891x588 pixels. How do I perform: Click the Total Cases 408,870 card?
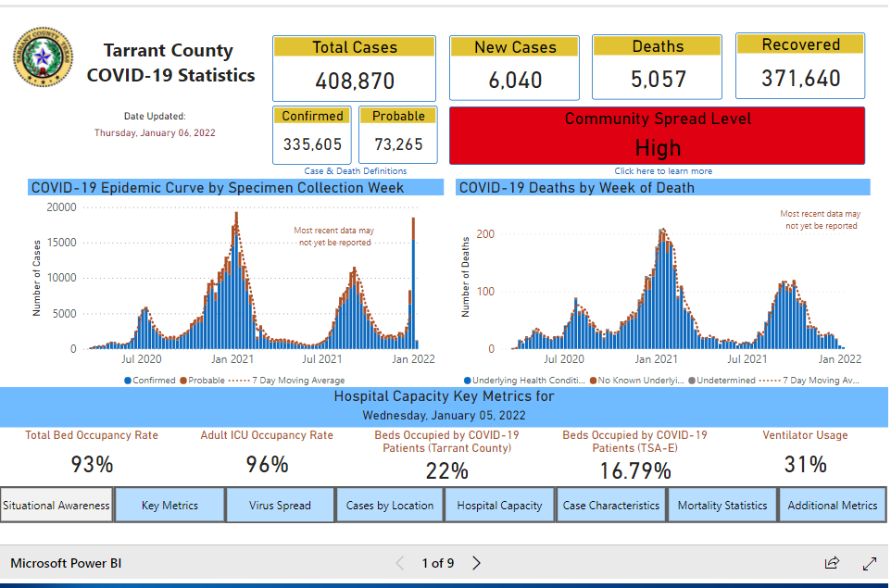355,69
